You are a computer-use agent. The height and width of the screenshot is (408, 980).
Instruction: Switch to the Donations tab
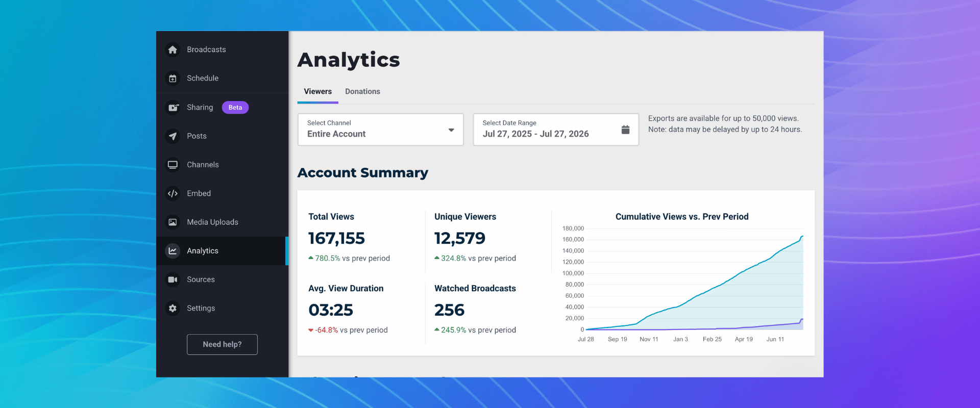(362, 92)
